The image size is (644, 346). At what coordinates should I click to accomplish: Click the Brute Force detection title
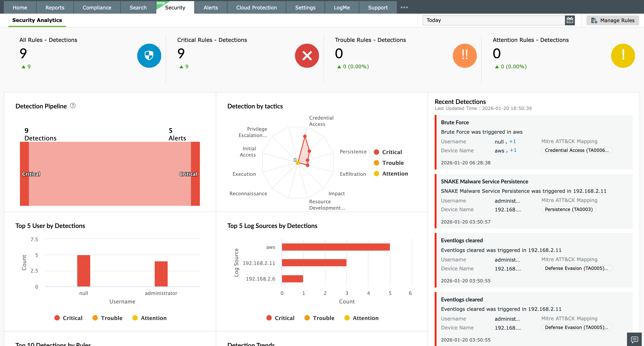455,122
